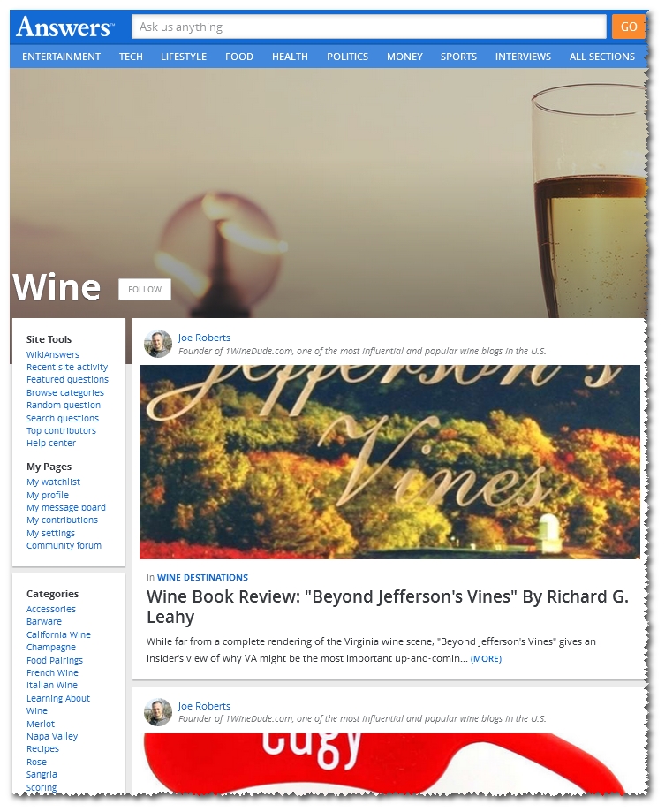The width and height of the screenshot is (665, 812).
Task: Click Joe Roberts avatar on second article
Action: click(x=158, y=712)
